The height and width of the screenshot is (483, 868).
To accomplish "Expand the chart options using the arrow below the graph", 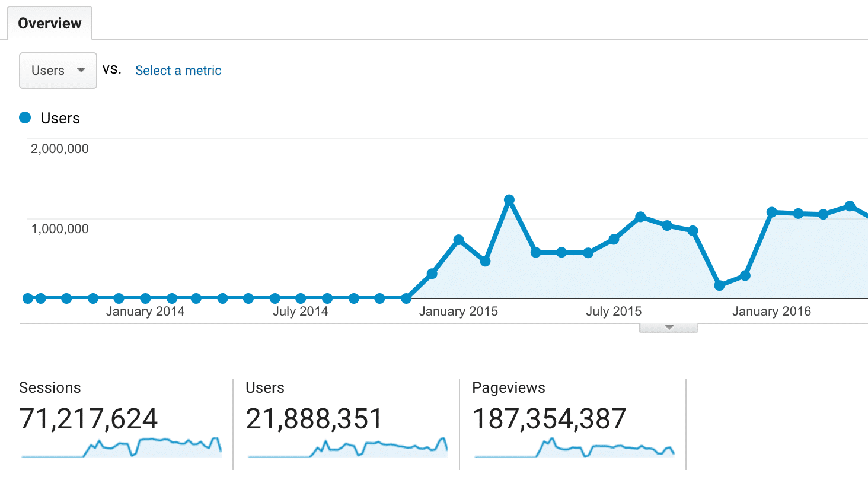I will pyautogui.click(x=668, y=326).
